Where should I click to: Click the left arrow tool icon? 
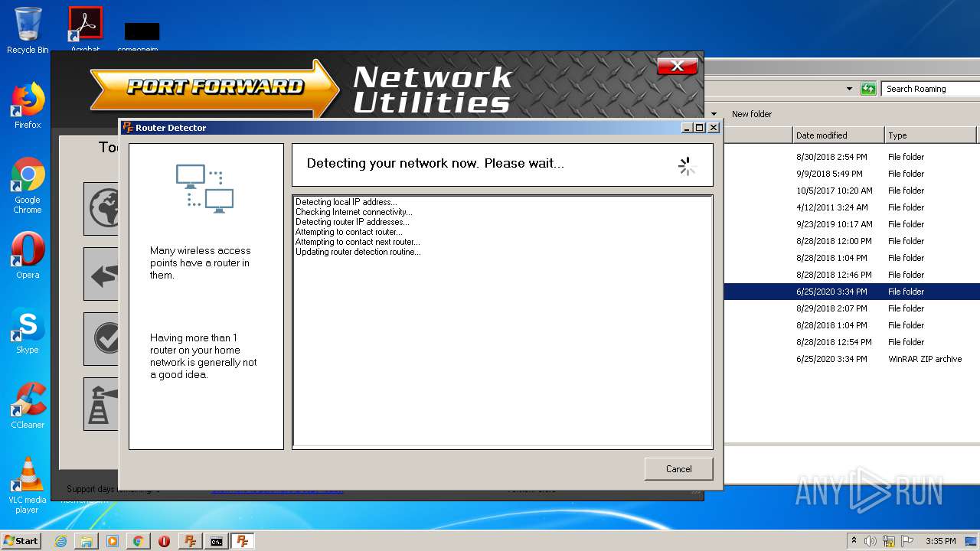tap(102, 274)
